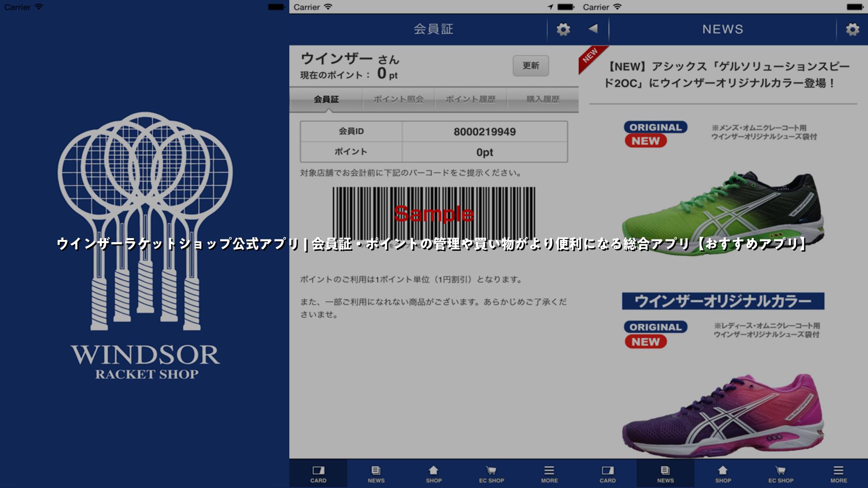Open settings gear on 会員証 screen
Screen dimensions: 868x488
pos(563,29)
